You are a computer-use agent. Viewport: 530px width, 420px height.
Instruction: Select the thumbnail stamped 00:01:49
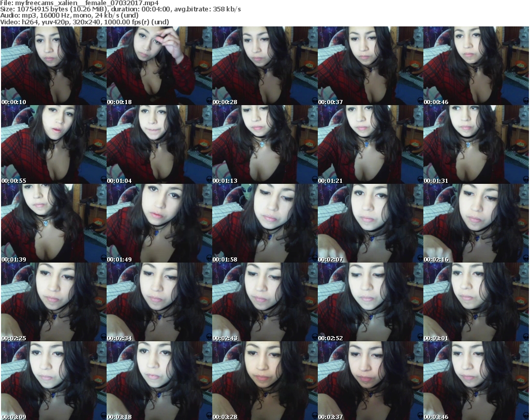click(x=159, y=223)
